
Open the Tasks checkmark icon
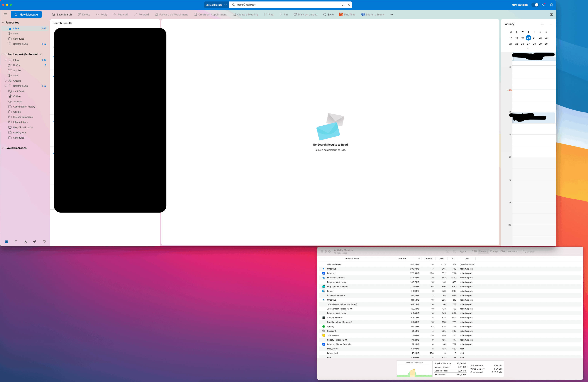click(35, 242)
